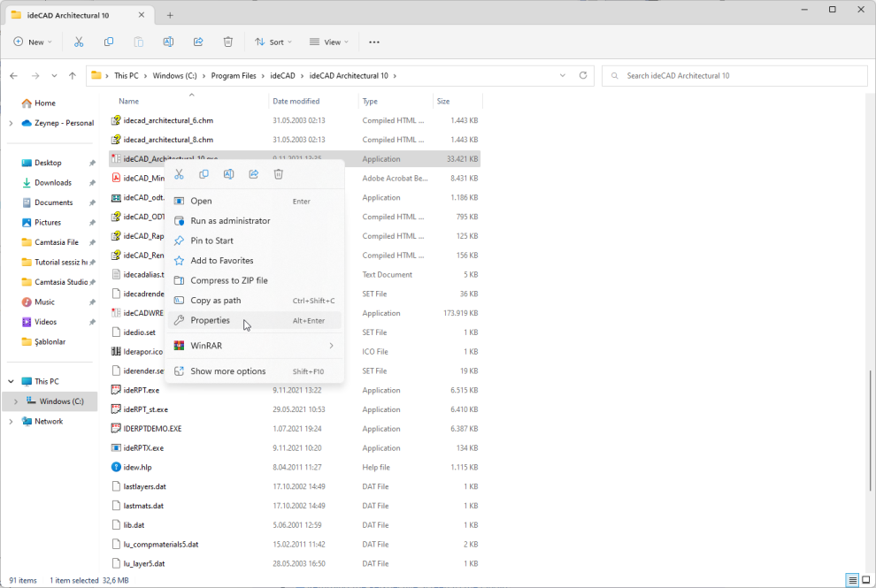Select Properties from the context menu
The width and height of the screenshot is (876, 588).
coord(210,320)
